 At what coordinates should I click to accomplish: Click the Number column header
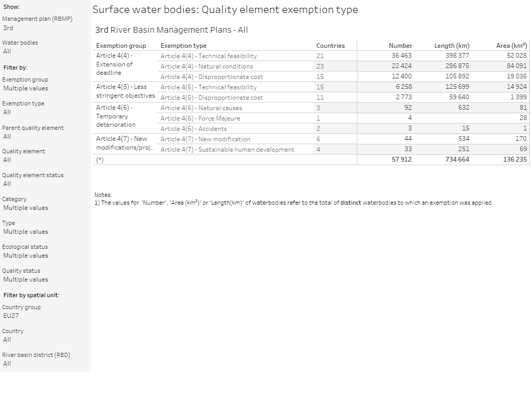tap(401, 46)
